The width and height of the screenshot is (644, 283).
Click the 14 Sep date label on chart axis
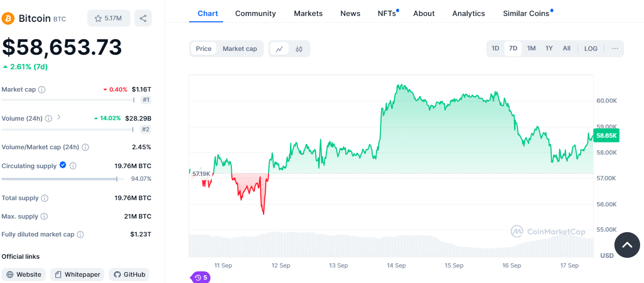(x=396, y=266)
